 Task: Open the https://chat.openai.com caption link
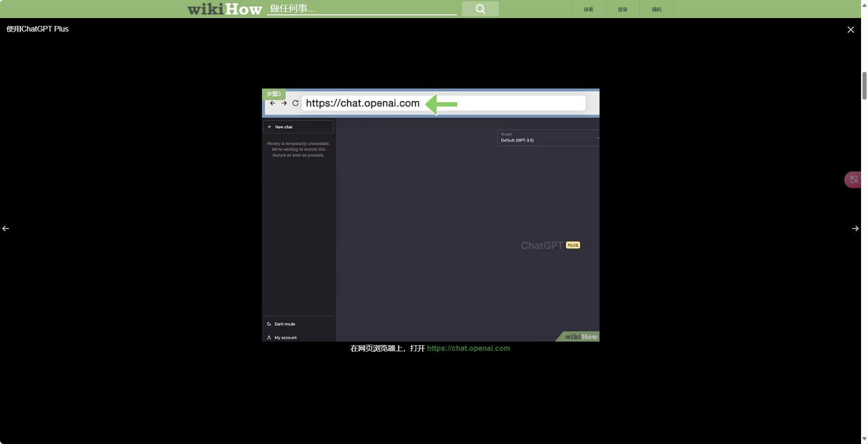pos(468,348)
